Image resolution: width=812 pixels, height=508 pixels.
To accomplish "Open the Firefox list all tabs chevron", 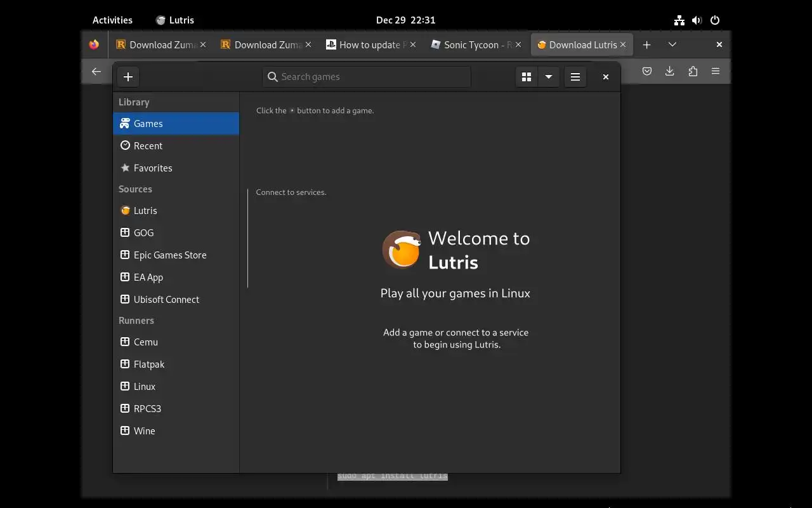I will 672,45.
